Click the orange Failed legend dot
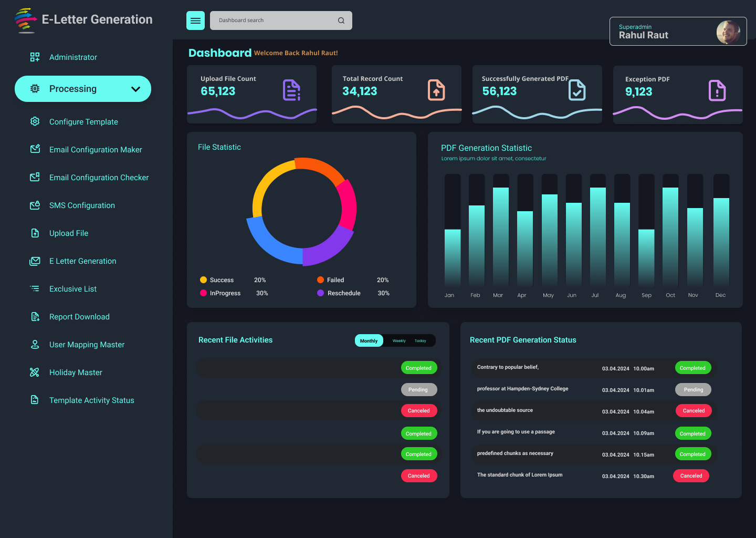The image size is (756, 538). 320,280
